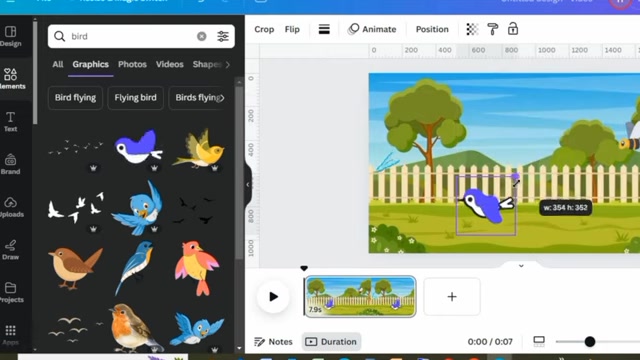
Task: Select the Draw tool in sidebar
Action: (11, 250)
